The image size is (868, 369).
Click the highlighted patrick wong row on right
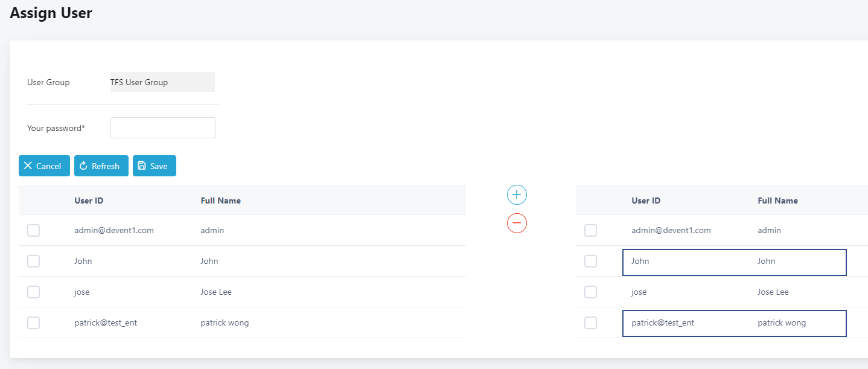(734, 323)
